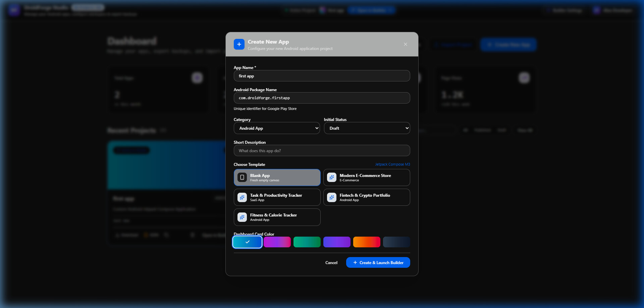Select the cyan-blue card color swatch

[248, 242]
